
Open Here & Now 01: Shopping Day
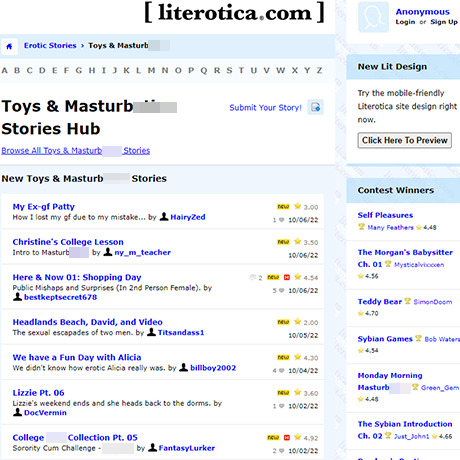[x=77, y=277]
